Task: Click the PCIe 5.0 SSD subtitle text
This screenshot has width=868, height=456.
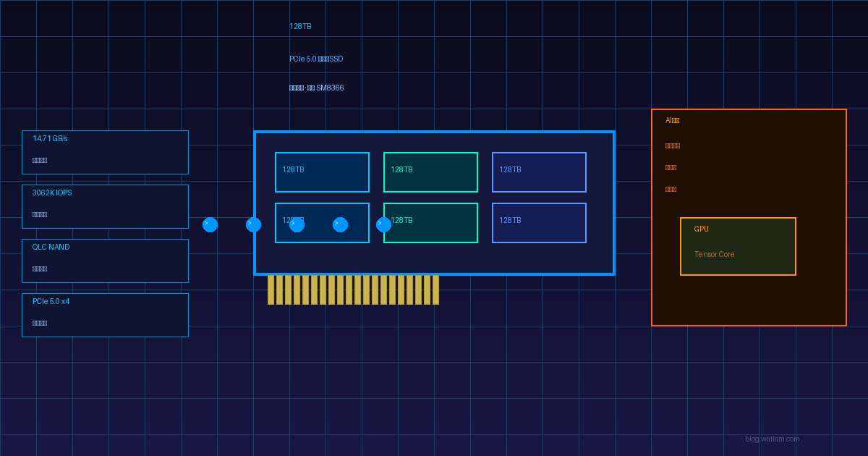Action: (x=316, y=59)
